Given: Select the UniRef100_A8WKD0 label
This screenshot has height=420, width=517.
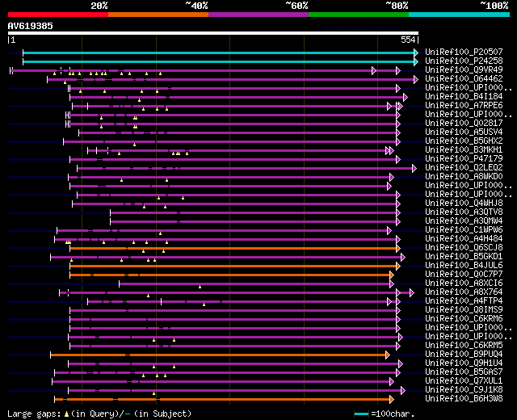Looking at the screenshot, I should (x=464, y=177).
